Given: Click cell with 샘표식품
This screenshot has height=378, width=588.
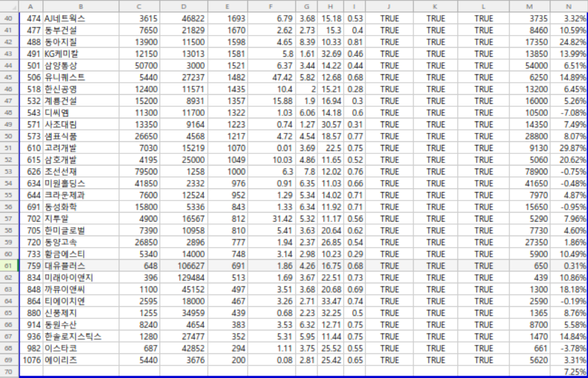Looking at the screenshot, I should pyautogui.click(x=81, y=136).
